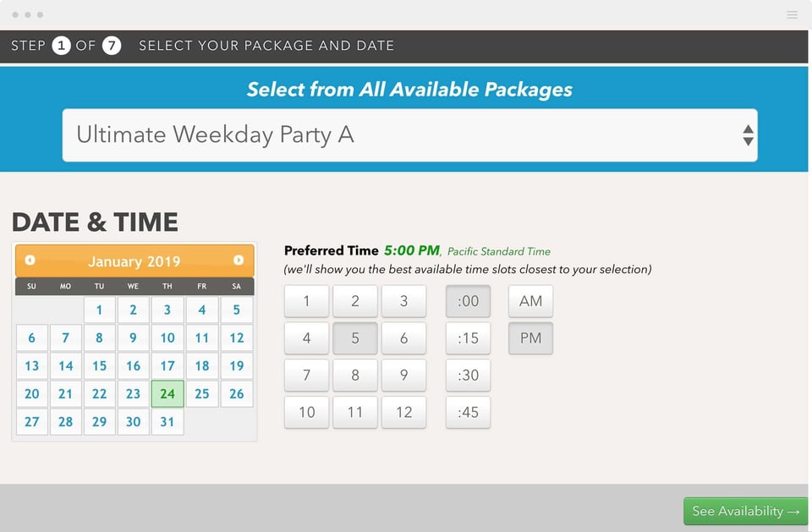
Task: Pick hour 5 on time keypad
Action: click(355, 338)
